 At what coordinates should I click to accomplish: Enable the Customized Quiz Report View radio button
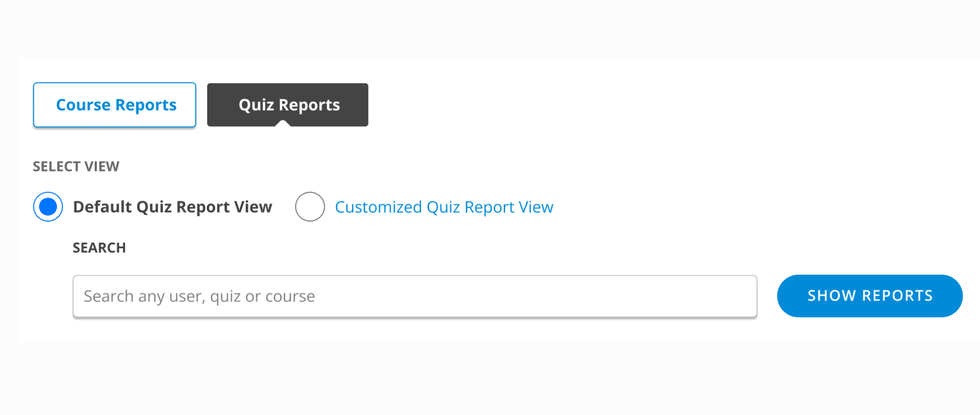[x=310, y=206]
